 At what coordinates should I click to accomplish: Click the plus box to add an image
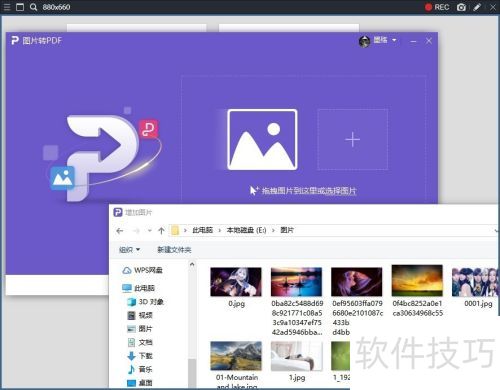pos(353,139)
